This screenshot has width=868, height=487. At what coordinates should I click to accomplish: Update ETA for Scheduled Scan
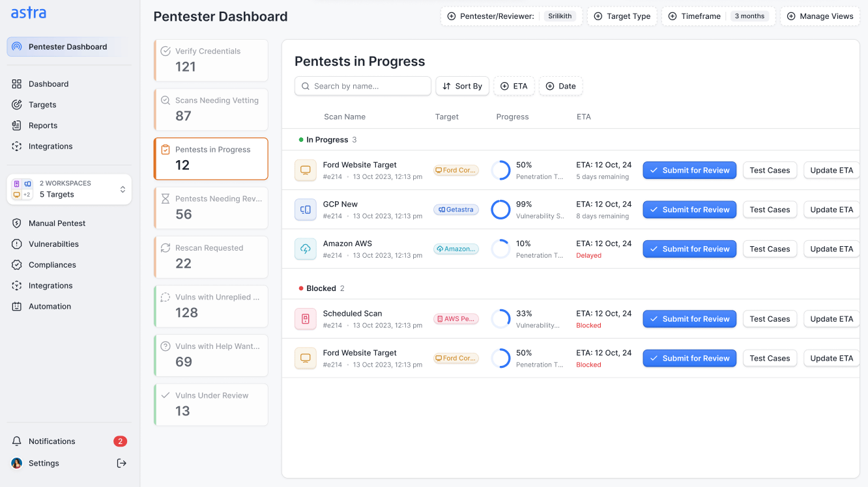click(832, 319)
